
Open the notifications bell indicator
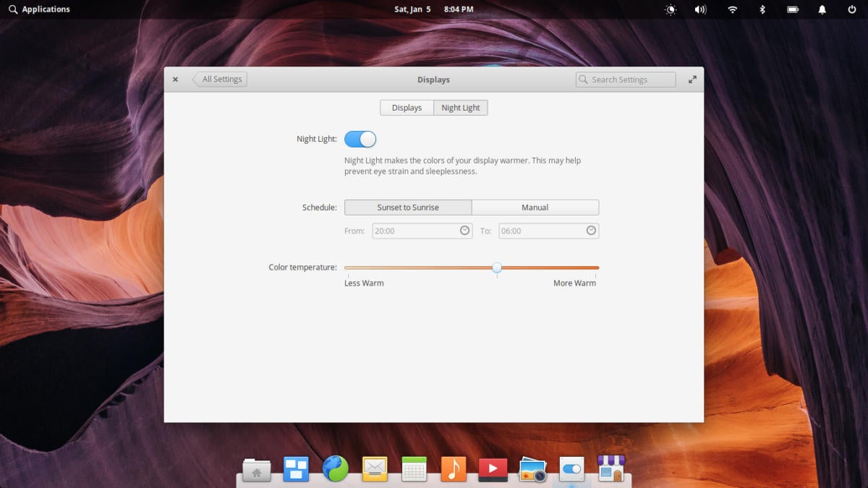[x=822, y=9]
